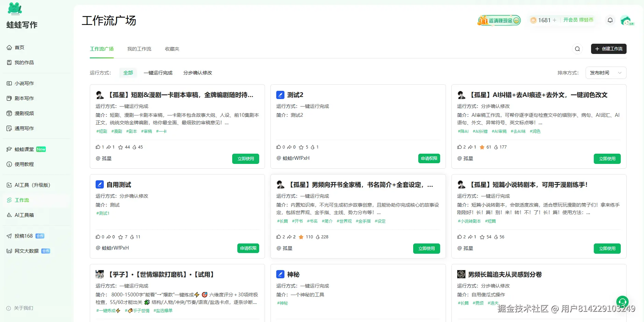The image size is (644, 322).
Task: Open the notification bell
Action: point(610,20)
